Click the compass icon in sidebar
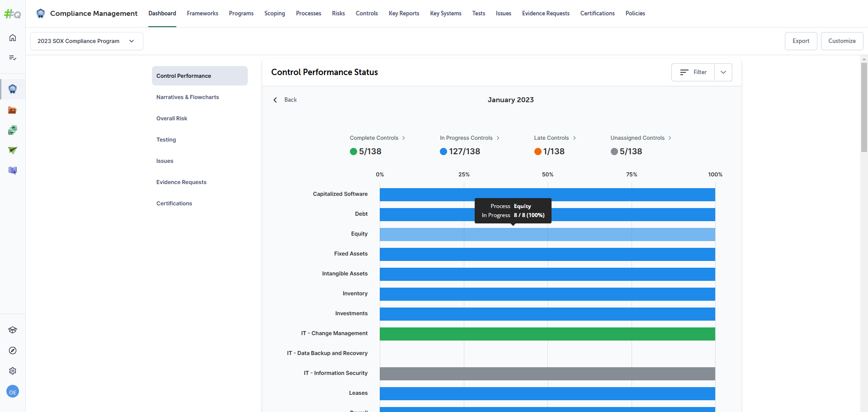The width and height of the screenshot is (868, 412). pos(13,350)
